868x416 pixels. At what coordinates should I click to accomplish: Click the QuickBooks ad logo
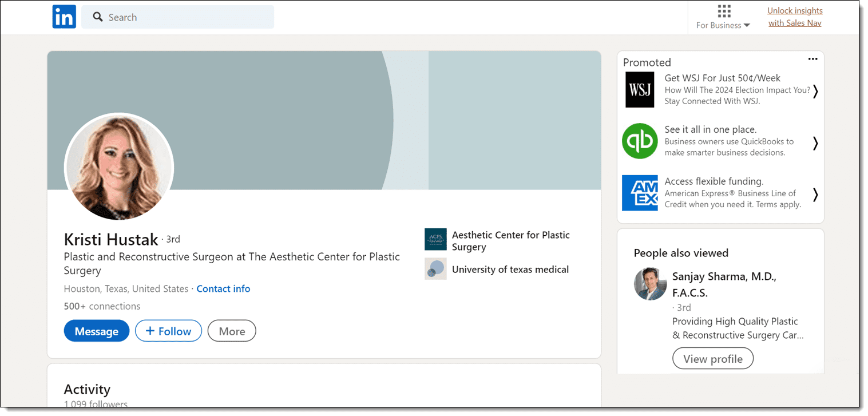[640, 141]
